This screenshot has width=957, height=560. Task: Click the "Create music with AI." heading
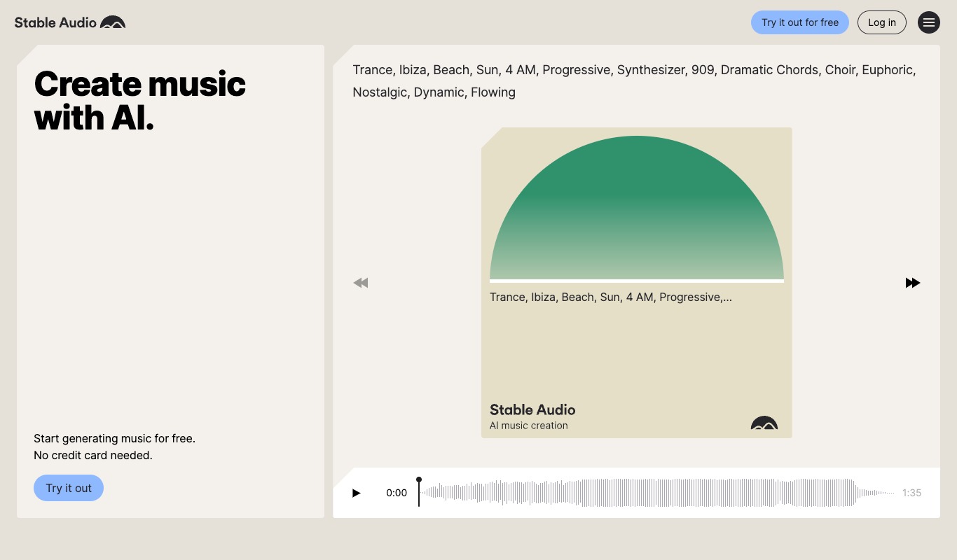(x=139, y=101)
